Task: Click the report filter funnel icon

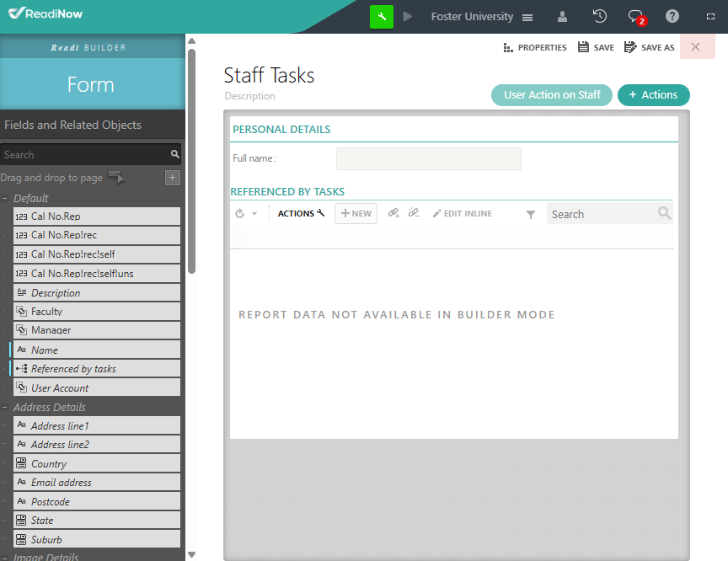Action: point(531,214)
